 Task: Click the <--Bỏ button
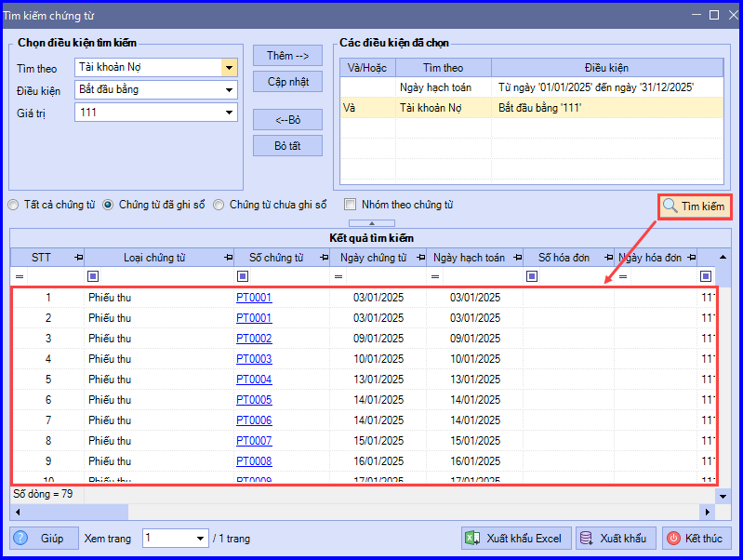[x=287, y=119]
